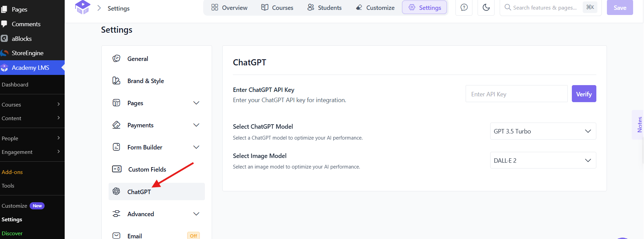The height and width of the screenshot is (239, 644).
Task: Click the Save button
Action: coord(620,7)
